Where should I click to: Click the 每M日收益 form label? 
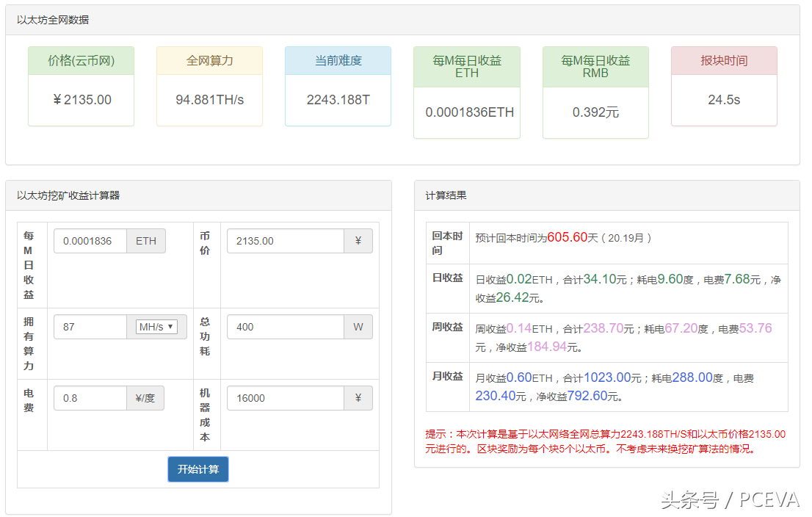pos(29,265)
